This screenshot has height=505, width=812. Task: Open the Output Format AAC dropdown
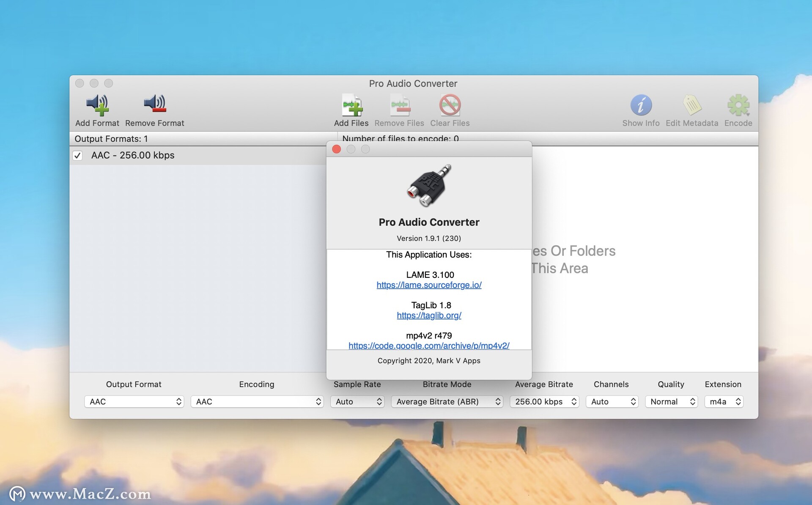pos(134,401)
